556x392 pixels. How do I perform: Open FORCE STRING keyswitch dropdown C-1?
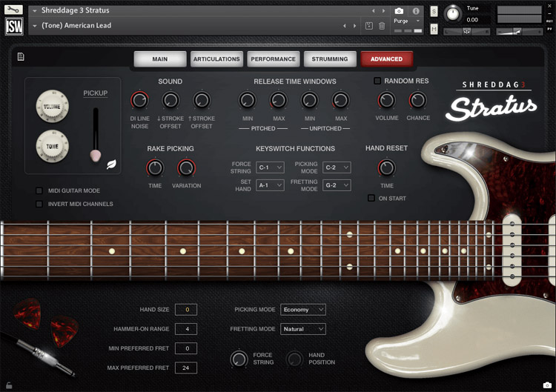point(270,167)
